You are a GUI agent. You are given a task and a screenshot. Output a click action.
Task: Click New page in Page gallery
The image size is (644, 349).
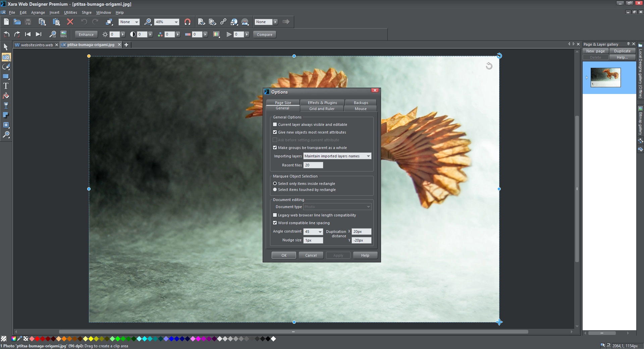[x=595, y=51]
